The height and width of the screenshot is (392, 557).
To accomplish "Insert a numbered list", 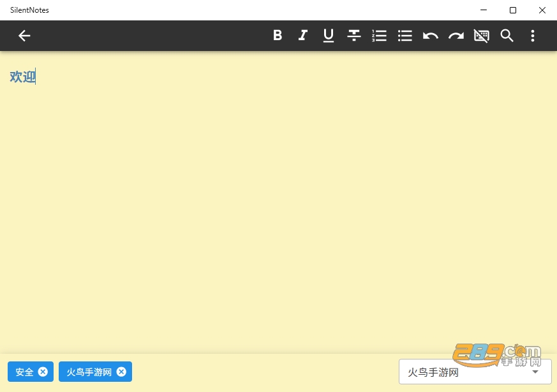I will click(380, 36).
